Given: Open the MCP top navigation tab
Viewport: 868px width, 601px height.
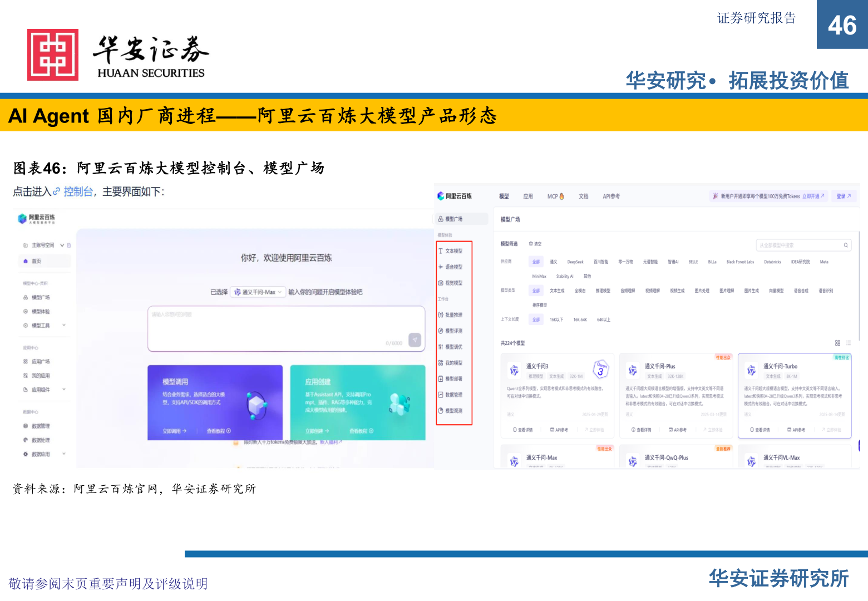Looking at the screenshot, I should click(x=556, y=196).
